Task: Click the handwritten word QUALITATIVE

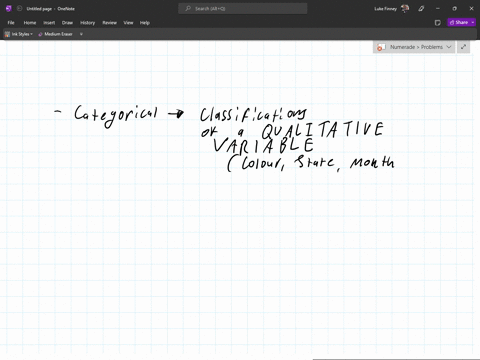Action: 322,130
